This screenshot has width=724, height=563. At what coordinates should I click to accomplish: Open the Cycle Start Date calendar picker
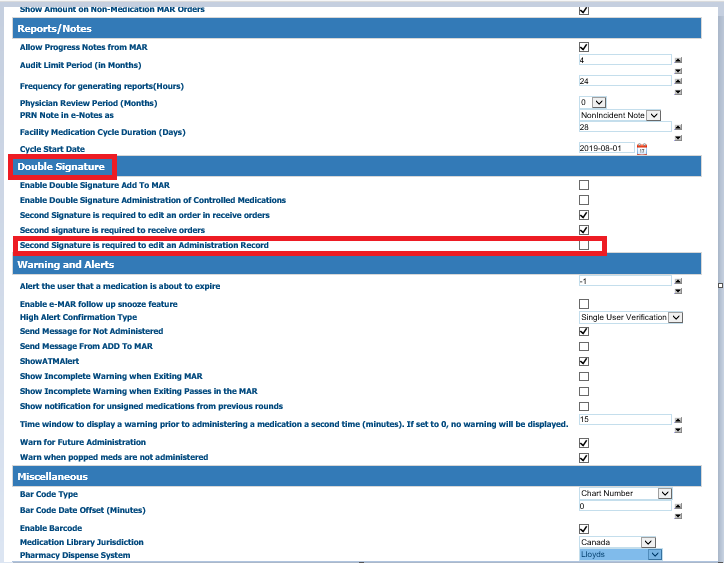[642, 149]
